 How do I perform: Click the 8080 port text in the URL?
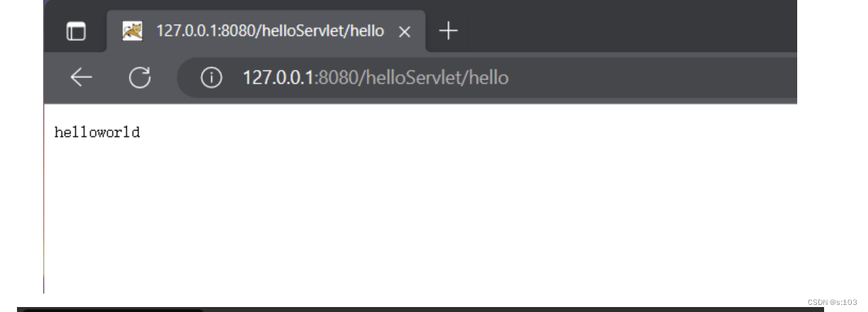coord(336,77)
